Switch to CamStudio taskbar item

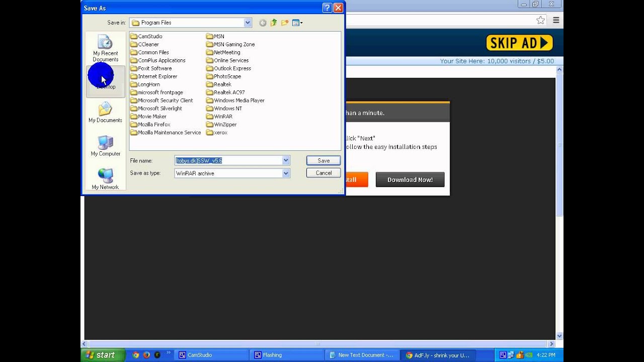tap(211, 355)
